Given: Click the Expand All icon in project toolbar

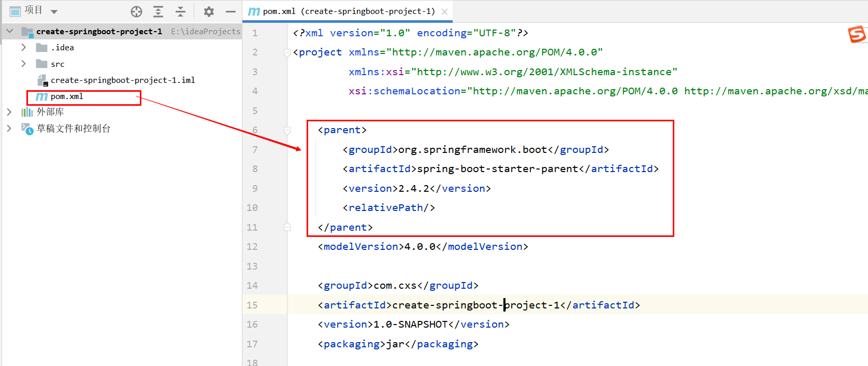Looking at the screenshot, I should pos(158,11).
